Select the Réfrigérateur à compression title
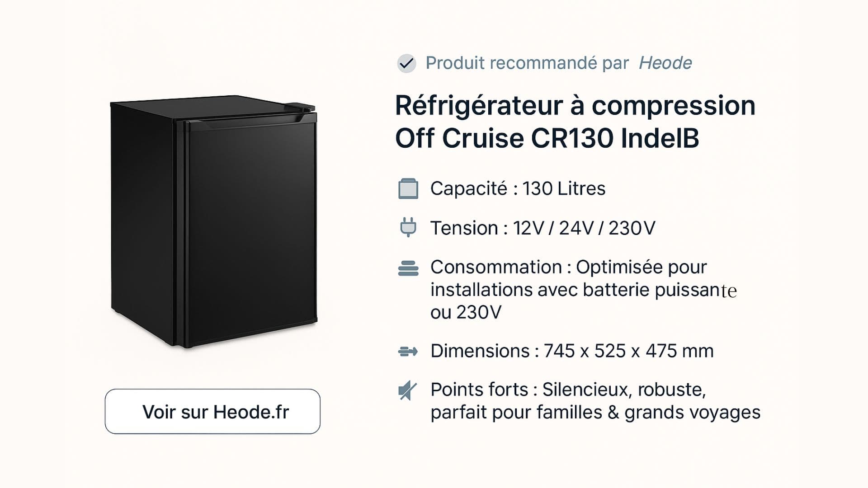This screenshot has width=868, height=488. pos(575,106)
